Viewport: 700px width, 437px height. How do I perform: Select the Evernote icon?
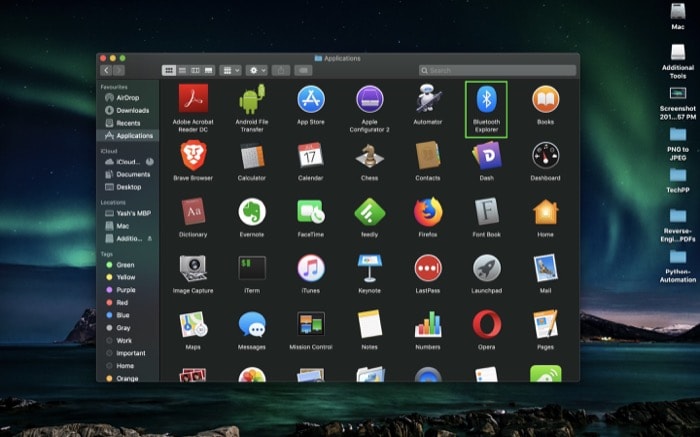click(x=252, y=212)
